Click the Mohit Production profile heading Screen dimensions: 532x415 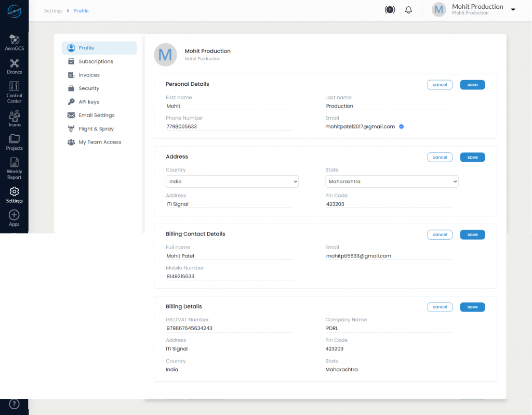(208, 51)
